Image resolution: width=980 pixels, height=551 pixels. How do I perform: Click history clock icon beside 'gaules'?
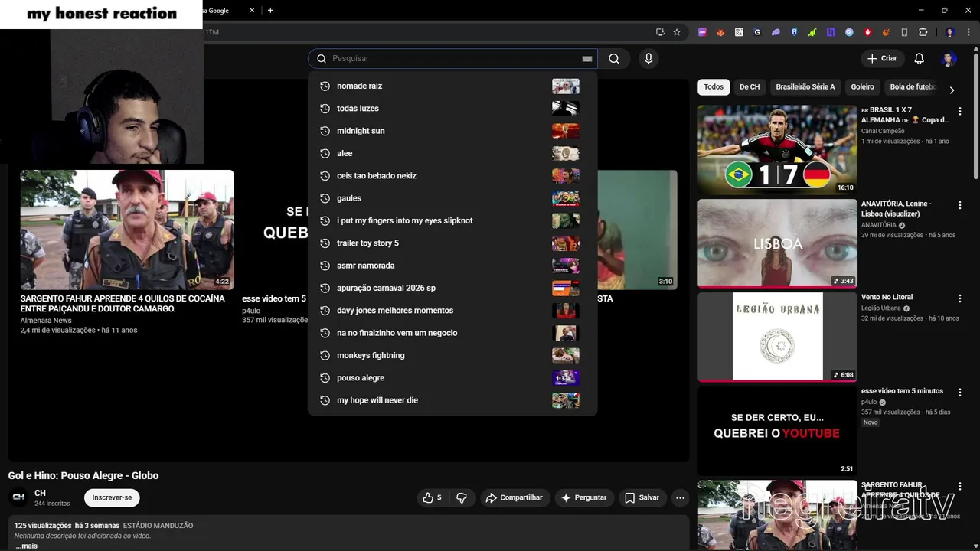(x=325, y=198)
